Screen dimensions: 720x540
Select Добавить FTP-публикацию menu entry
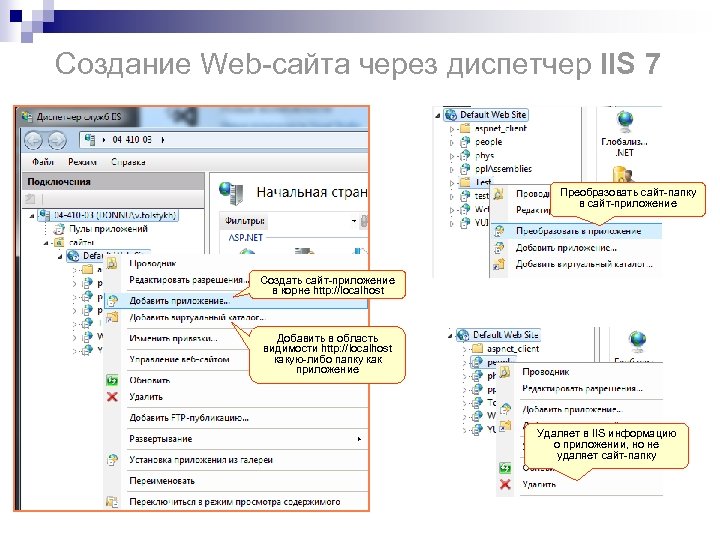coord(189,418)
